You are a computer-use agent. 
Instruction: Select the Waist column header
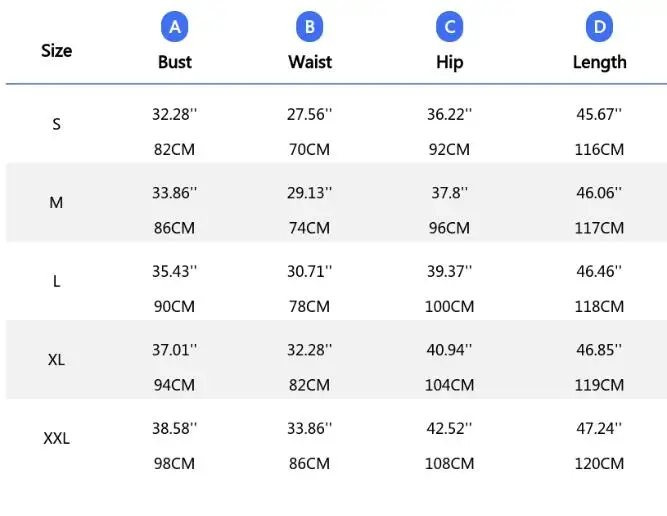[x=310, y=62]
